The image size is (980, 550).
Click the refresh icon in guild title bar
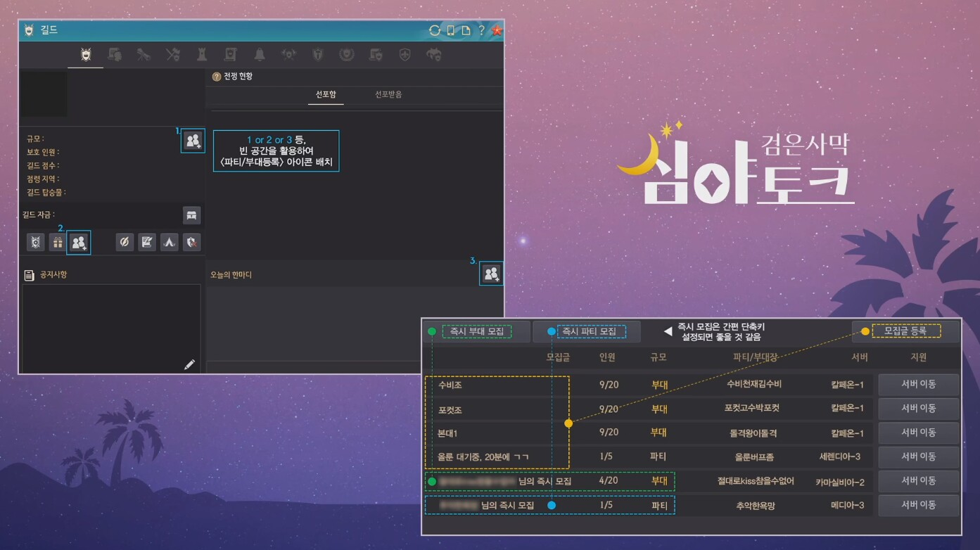click(x=435, y=30)
